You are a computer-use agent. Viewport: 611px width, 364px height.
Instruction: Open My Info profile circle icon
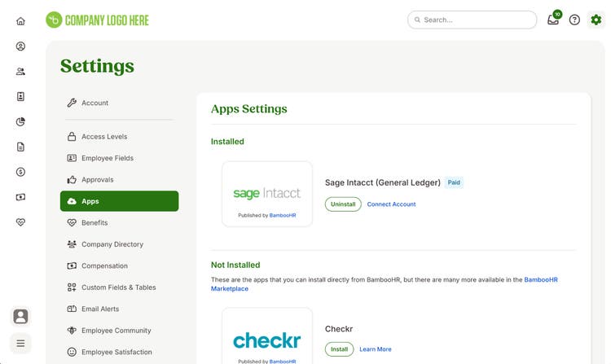20,46
